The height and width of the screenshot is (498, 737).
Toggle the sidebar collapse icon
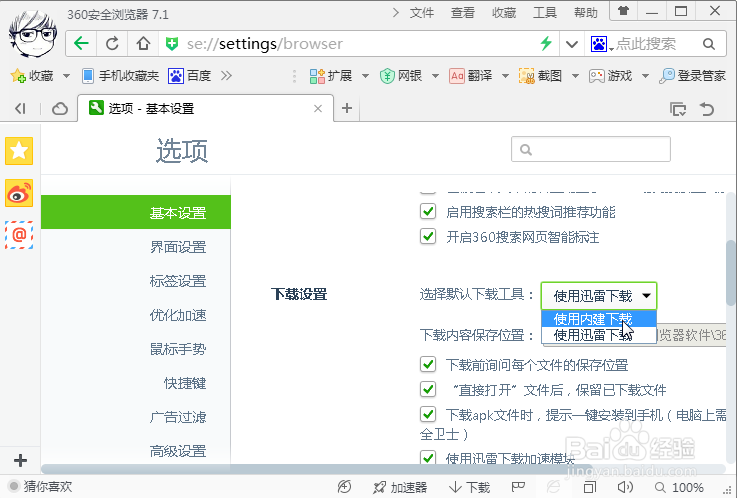(20, 109)
